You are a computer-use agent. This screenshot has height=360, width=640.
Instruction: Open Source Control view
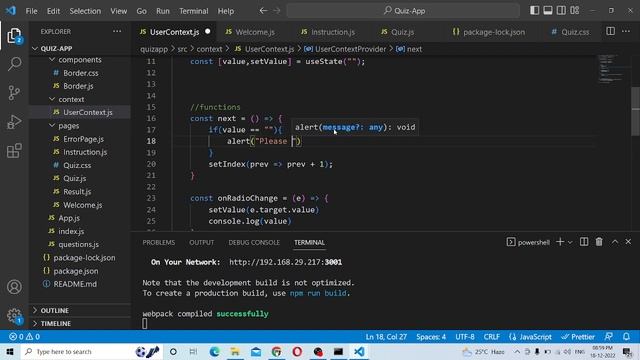[14, 93]
